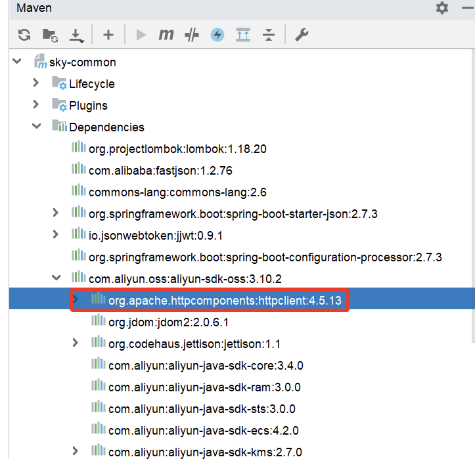475x476 pixels.
Task: Click library icon beside aliyun-java-sdk-ecs
Action: click(x=99, y=429)
